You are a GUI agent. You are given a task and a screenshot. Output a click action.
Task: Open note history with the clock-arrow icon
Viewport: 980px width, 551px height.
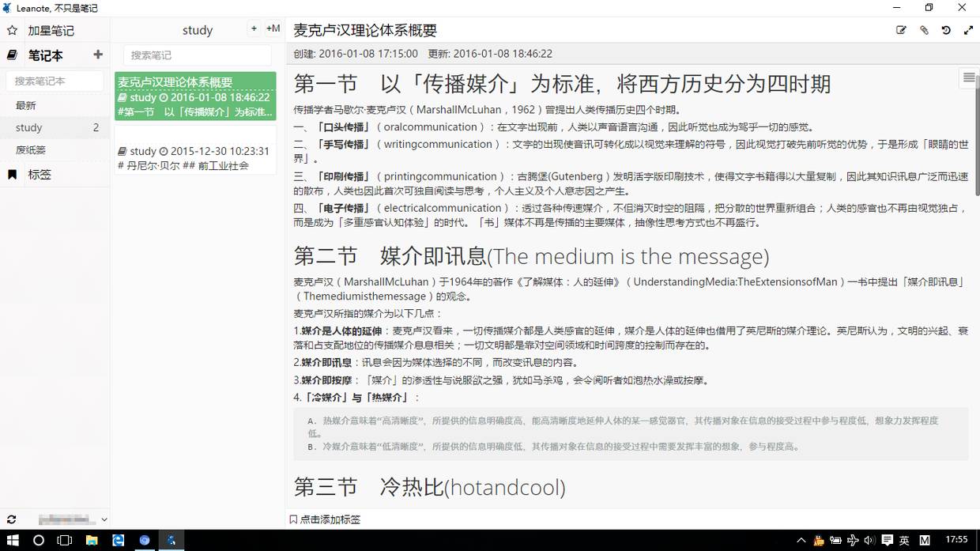(946, 31)
